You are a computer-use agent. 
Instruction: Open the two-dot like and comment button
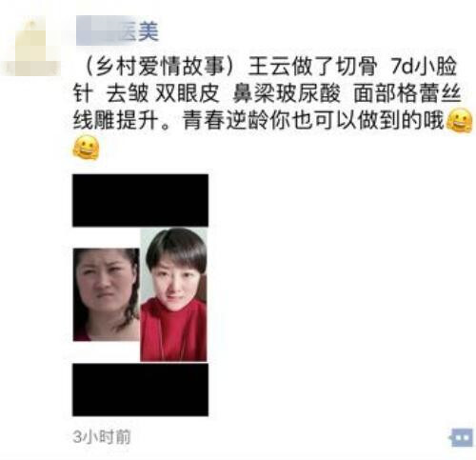[x=462, y=438]
